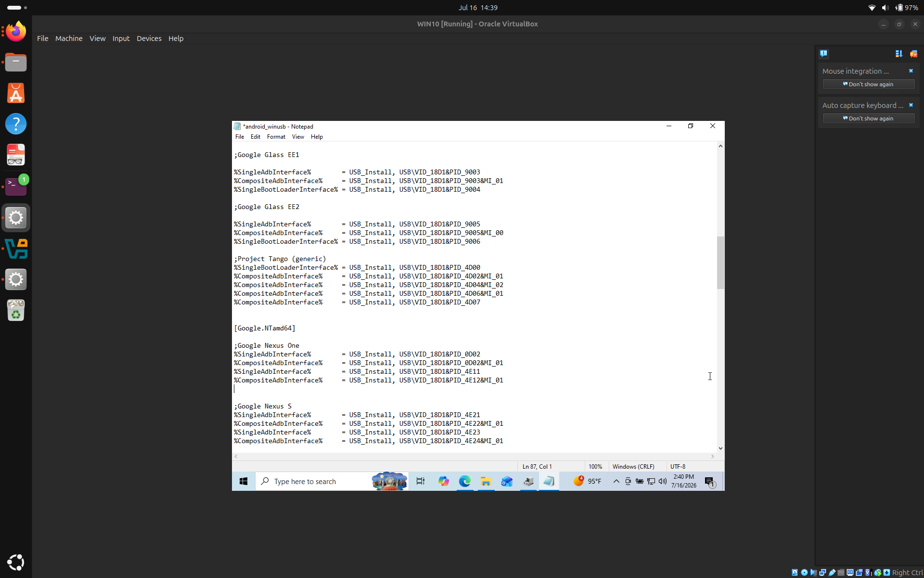Click Notepad's scroll up arrow

720,146
